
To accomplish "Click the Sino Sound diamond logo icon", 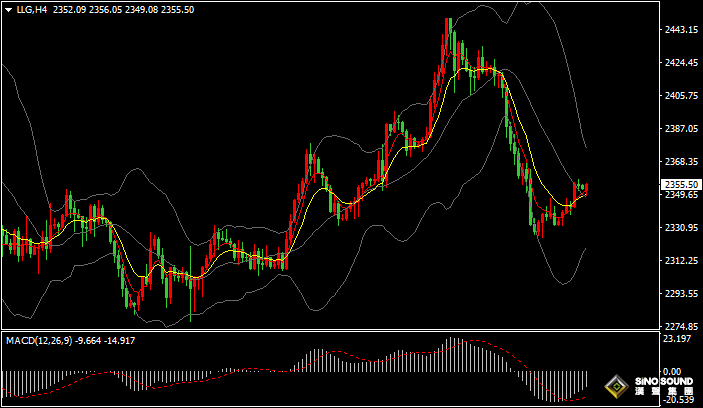I will (616, 386).
